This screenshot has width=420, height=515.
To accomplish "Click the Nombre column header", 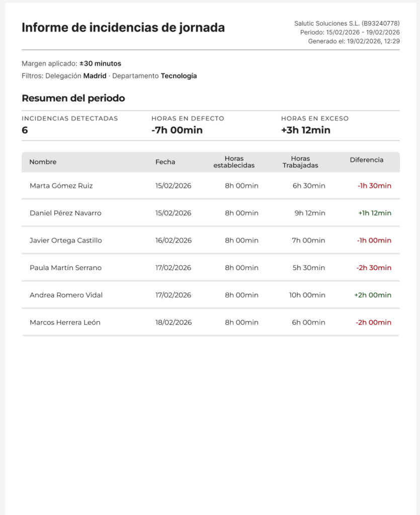I will (43, 162).
